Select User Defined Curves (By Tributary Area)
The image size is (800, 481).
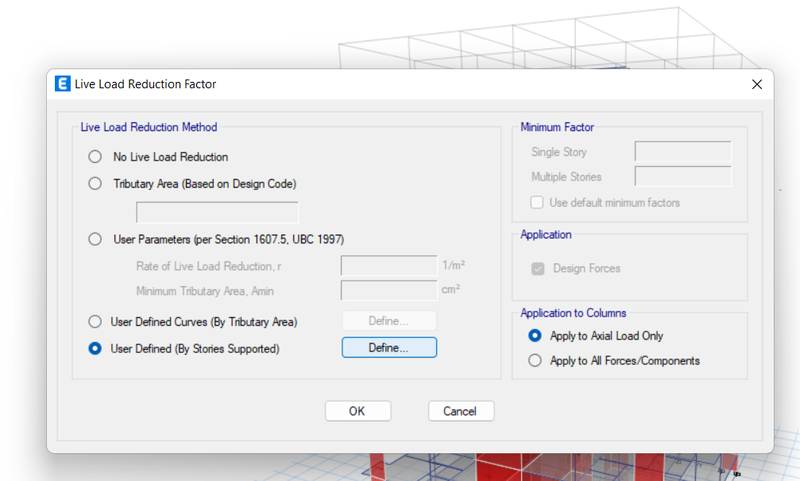(95, 322)
